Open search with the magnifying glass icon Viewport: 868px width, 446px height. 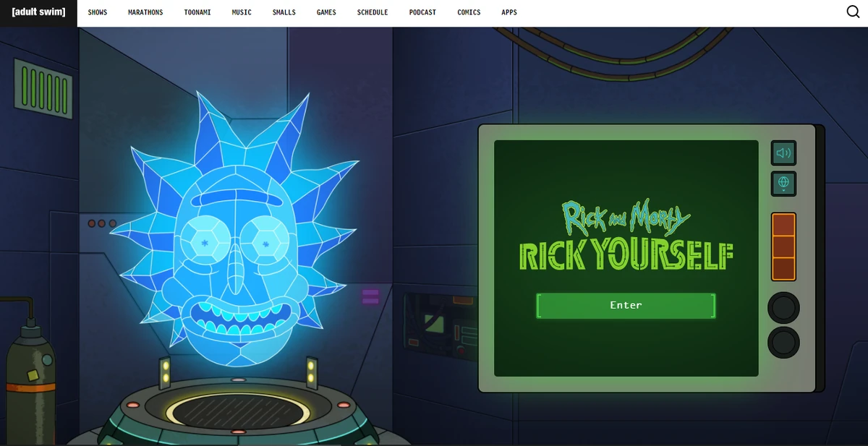[854, 12]
